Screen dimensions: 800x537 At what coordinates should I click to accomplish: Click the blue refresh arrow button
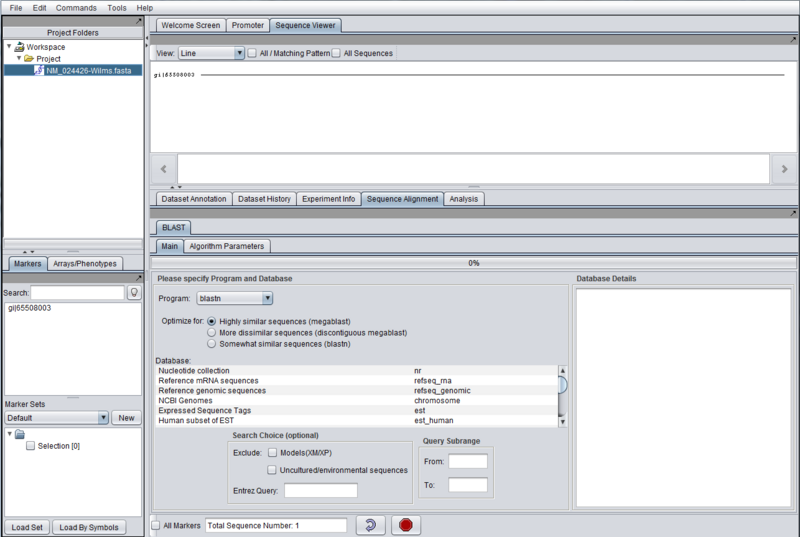[x=370, y=525]
